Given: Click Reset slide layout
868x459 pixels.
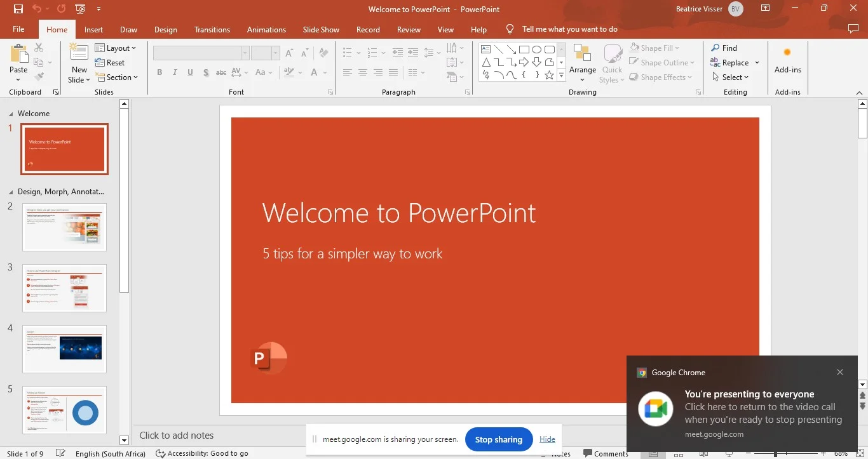Looking at the screenshot, I should pos(110,62).
